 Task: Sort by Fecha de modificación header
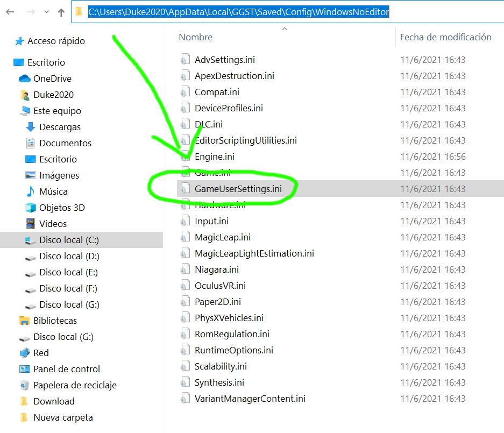[445, 37]
